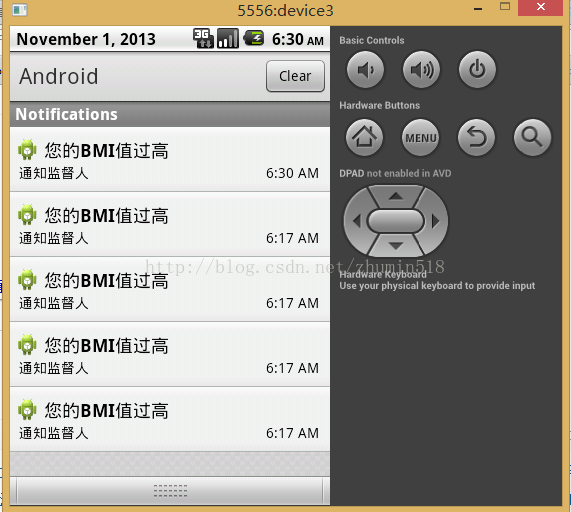Tap the Search hardware button
Viewport: 571px width, 512px height.
pyautogui.click(x=532, y=137)
